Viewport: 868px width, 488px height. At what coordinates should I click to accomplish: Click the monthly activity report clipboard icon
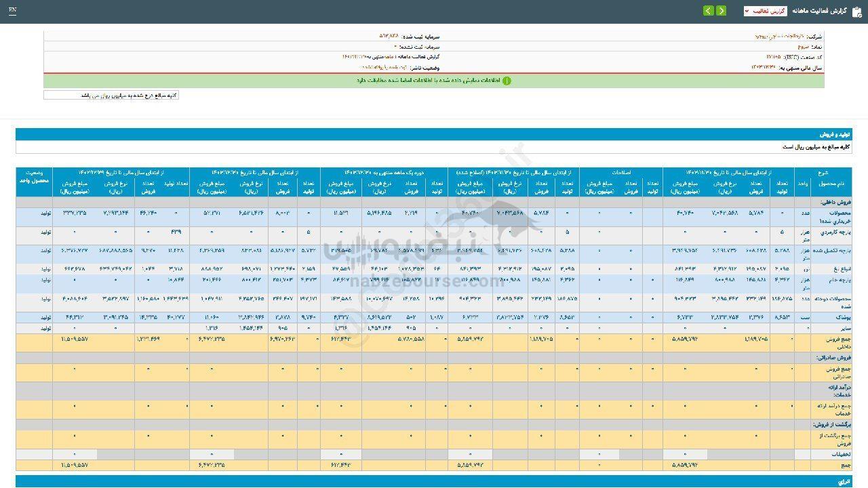857,11
